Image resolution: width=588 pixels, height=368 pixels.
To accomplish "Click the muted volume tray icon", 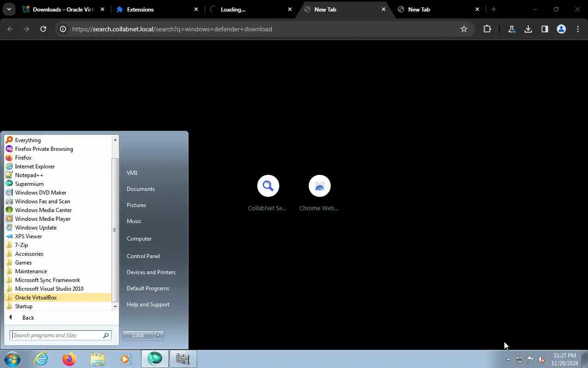I will pos(542,360).
